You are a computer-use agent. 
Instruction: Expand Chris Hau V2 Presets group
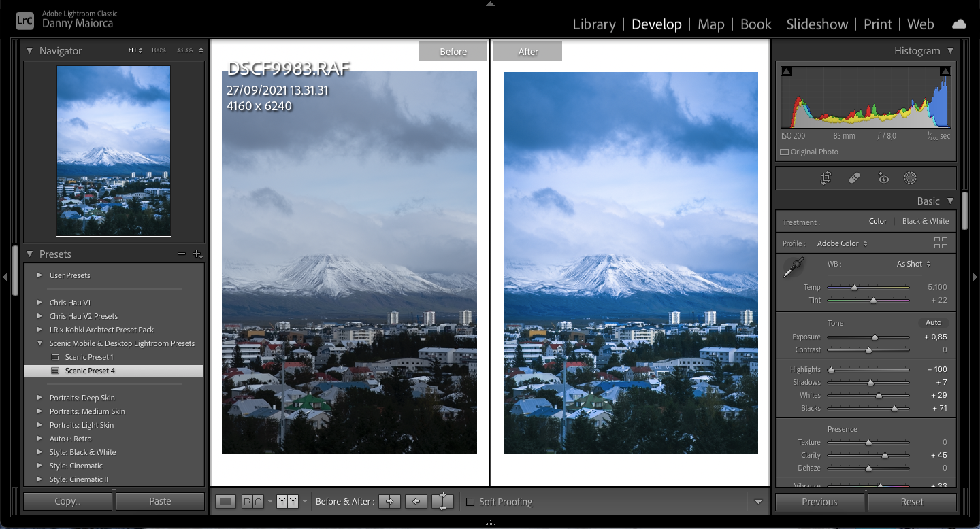click(x=39, y=316)
